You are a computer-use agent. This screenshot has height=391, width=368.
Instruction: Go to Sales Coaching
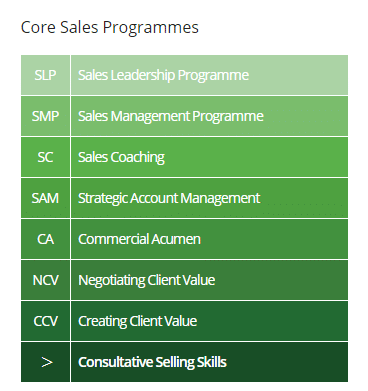121,157
